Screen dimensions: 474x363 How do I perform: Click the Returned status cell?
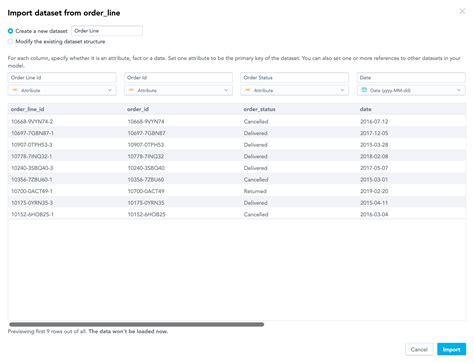[255, 191]
